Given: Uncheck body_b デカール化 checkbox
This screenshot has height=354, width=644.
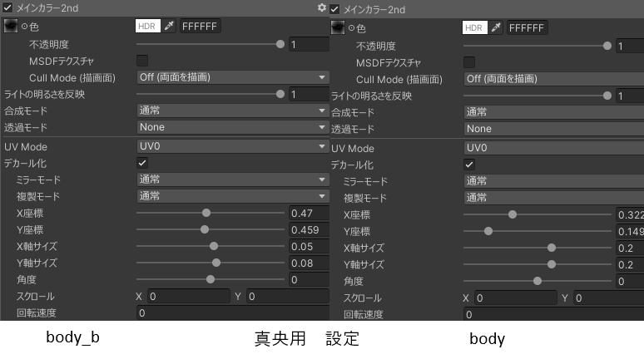Looking at the screenshot, I should [142, 163].
